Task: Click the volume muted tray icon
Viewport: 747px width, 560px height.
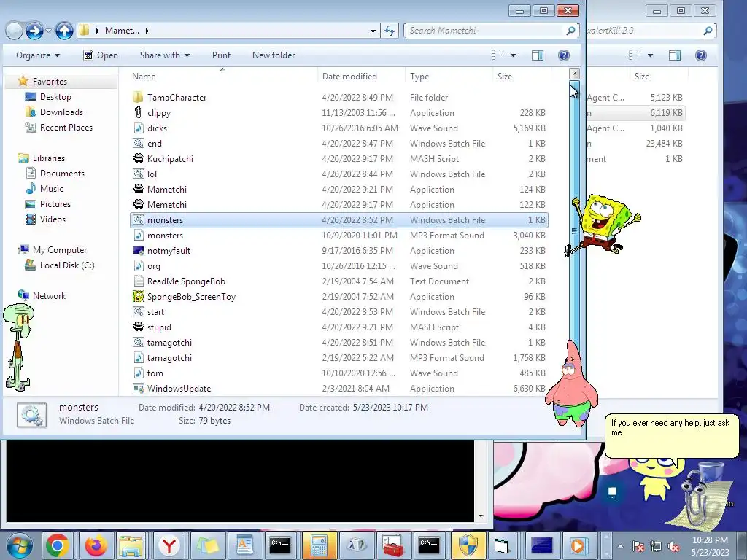Action: (x=673, y=546)
